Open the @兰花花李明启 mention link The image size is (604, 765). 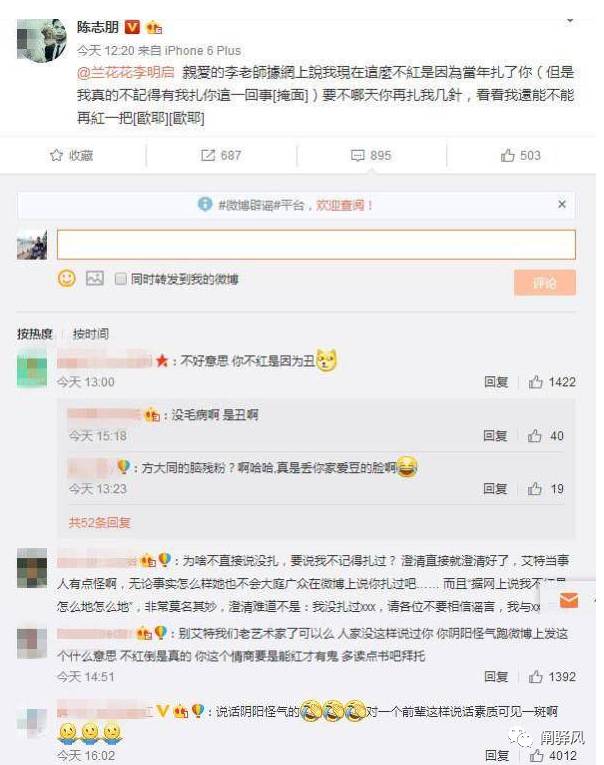pyautogui.click(x=125, y=73)
